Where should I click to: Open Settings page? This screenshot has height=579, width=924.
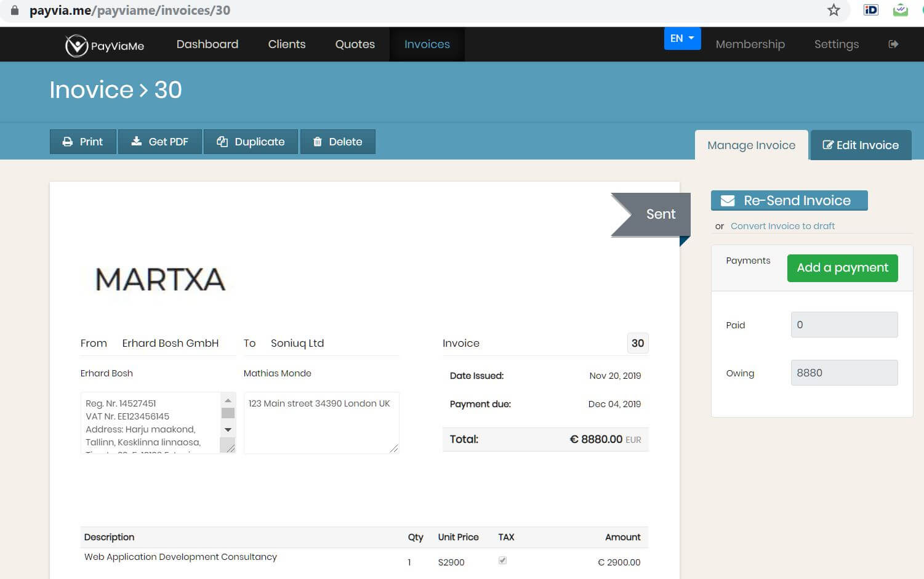point(837,44)
